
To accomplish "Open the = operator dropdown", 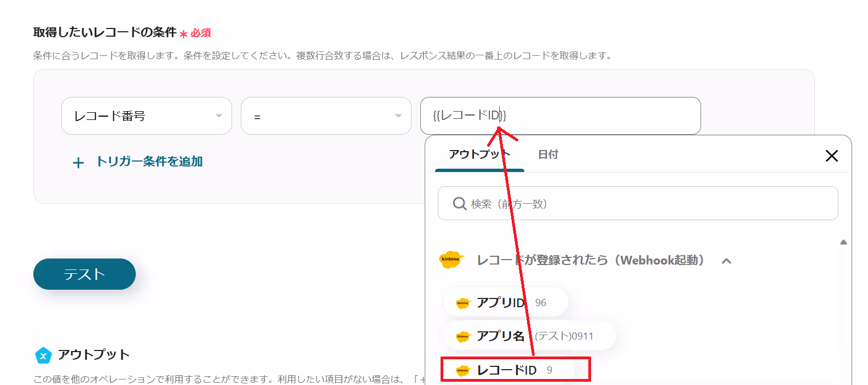I will [x=326, y=116].
